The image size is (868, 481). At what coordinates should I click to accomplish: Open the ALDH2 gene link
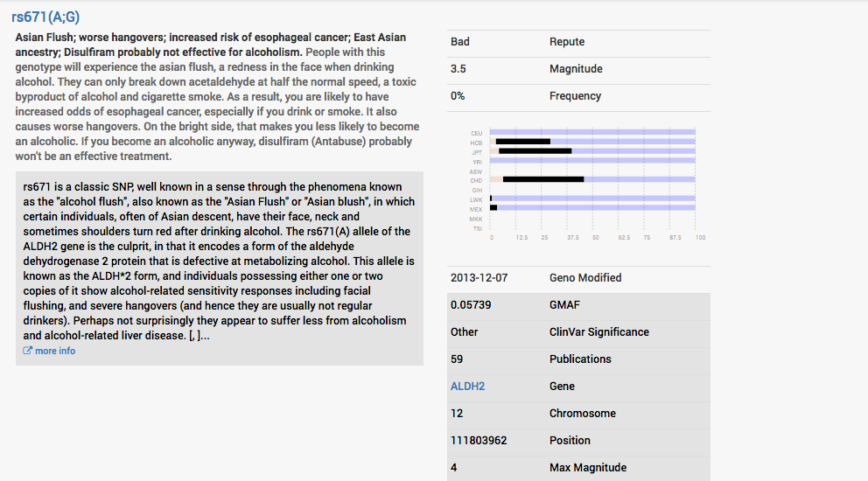click(467, 387)
